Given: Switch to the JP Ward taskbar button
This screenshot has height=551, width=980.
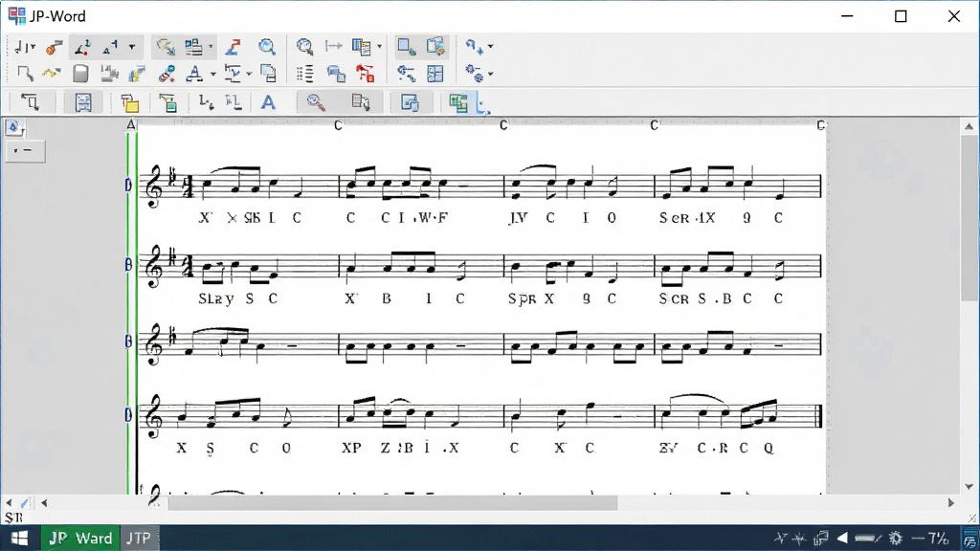Looking at the screenshot, I should tap(80, 538).
